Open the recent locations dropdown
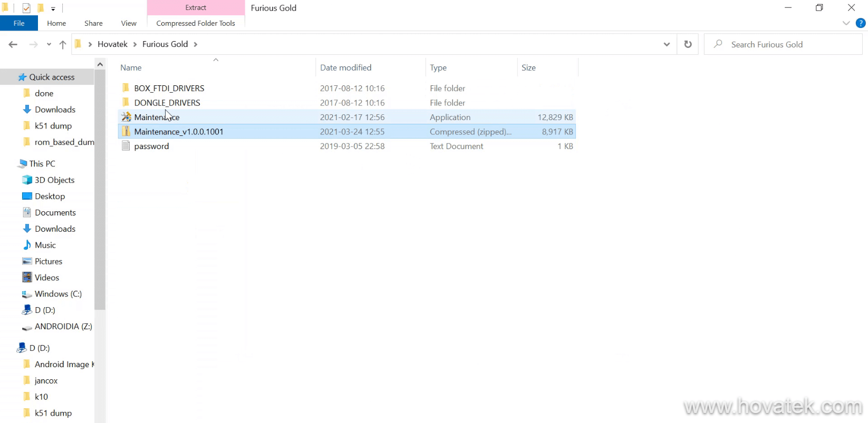Image resolution: width=868 pixels, height=423 pixels. coord(49,44)
